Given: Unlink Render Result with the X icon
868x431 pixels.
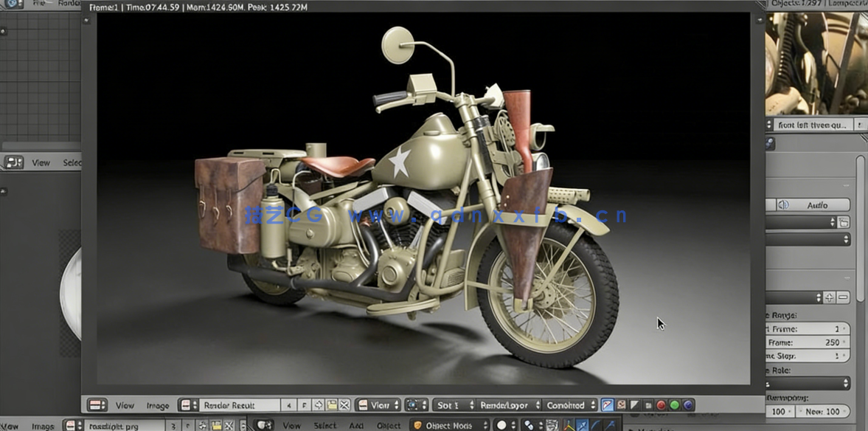Looking at the screenshot, I should click(343, 404).
